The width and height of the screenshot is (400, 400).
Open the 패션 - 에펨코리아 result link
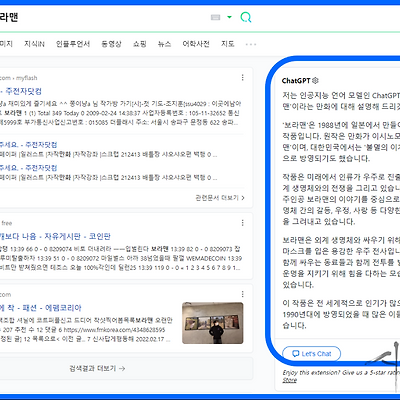click(41, 308)
